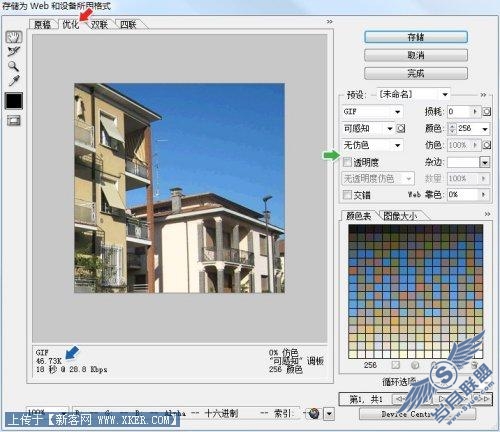Switch to the 双联 tab

pyautogui.click(x=99, y=24)
